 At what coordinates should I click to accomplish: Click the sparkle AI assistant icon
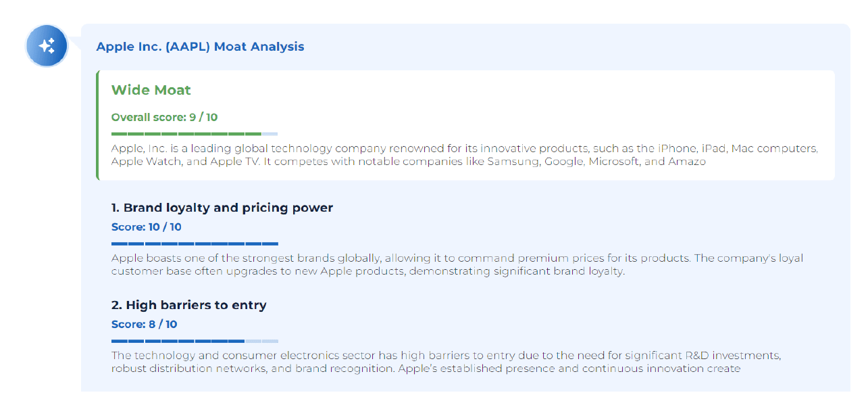pos(47,46)
